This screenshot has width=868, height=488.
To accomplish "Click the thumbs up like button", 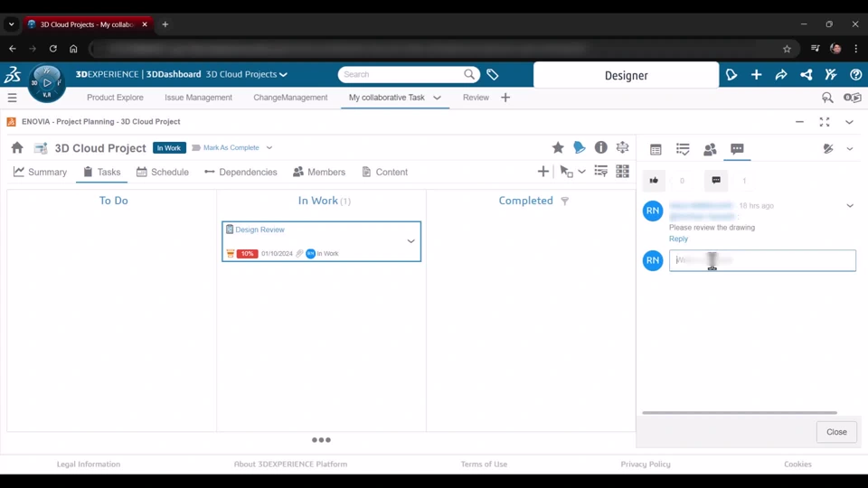I will coord(654,181).
